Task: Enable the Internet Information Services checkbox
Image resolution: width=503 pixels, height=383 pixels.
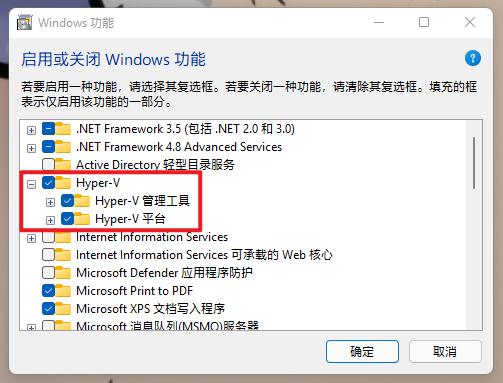Action: point(48,237)
